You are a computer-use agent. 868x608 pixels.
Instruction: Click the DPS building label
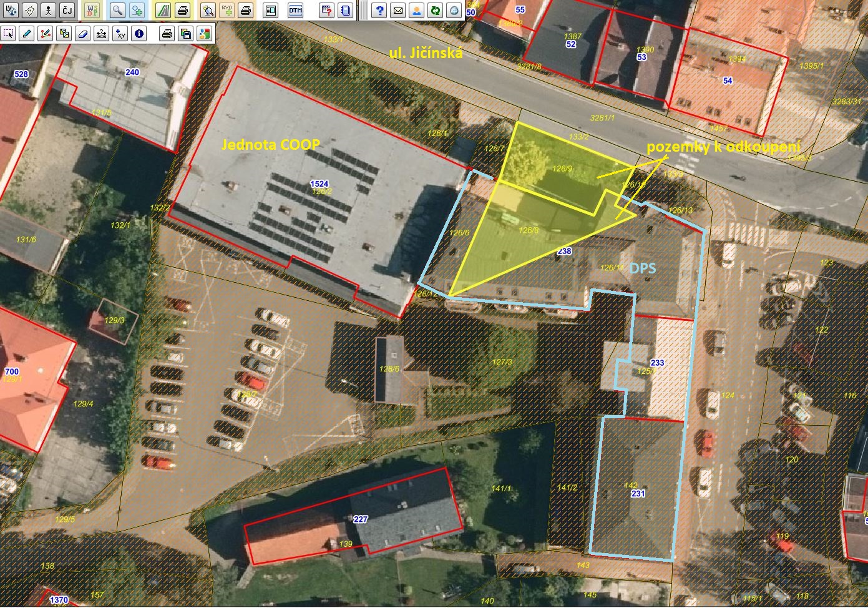click(x=642, y=267)
